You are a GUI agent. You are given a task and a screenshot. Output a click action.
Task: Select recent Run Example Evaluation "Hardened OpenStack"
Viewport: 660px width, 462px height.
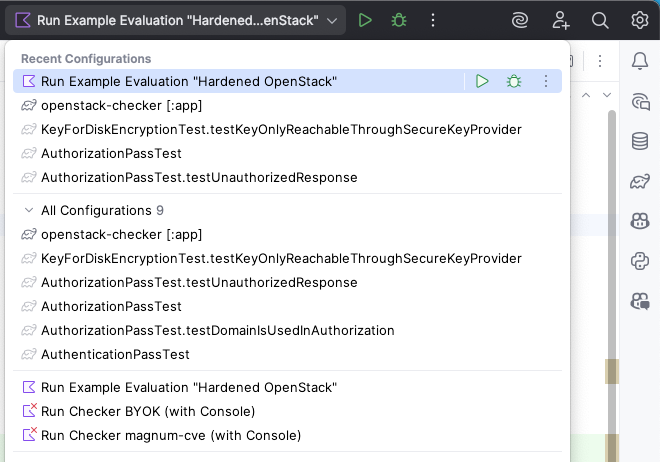(287, 81)
